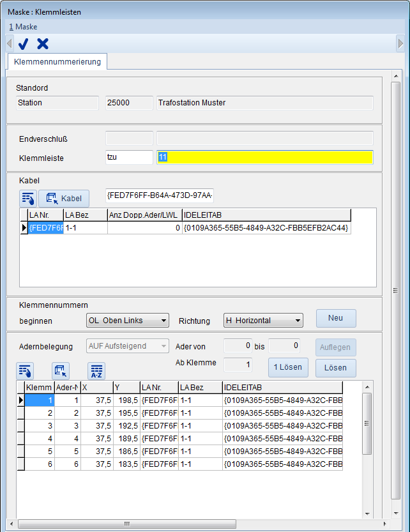
Task: Click the Anz Dopp.Ader/LWL column header
Action: (145, 215)
